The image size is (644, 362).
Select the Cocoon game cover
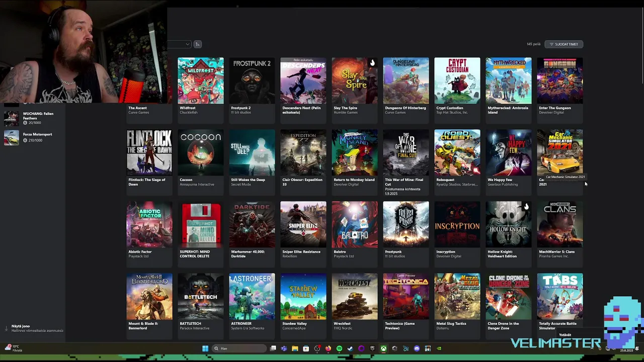coord(201,153)
